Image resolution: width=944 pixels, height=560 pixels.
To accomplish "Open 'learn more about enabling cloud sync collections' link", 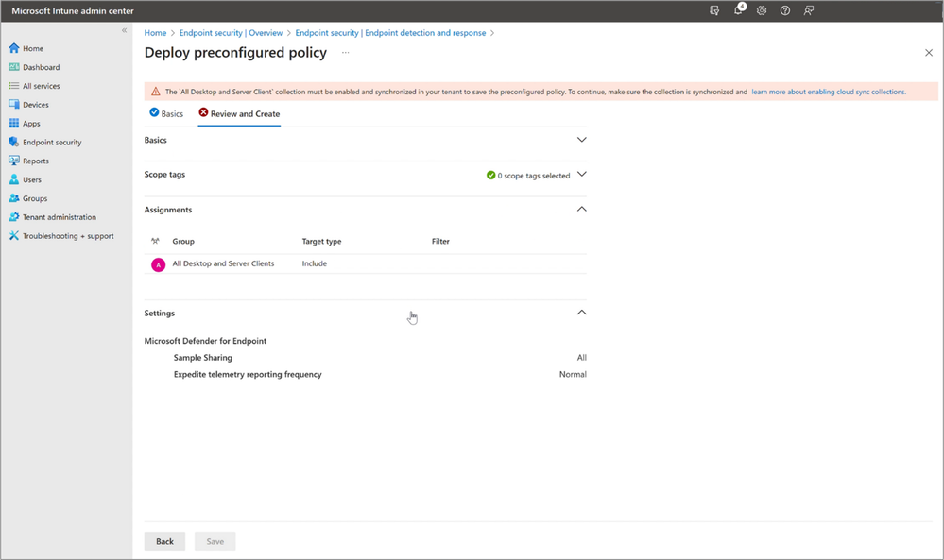I will pos(829,92).
